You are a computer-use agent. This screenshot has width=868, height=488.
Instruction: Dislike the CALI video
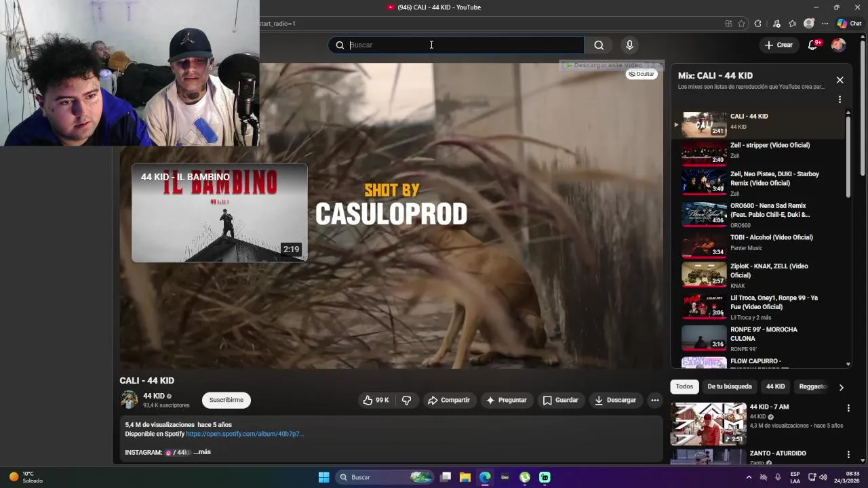pos(407,401)
